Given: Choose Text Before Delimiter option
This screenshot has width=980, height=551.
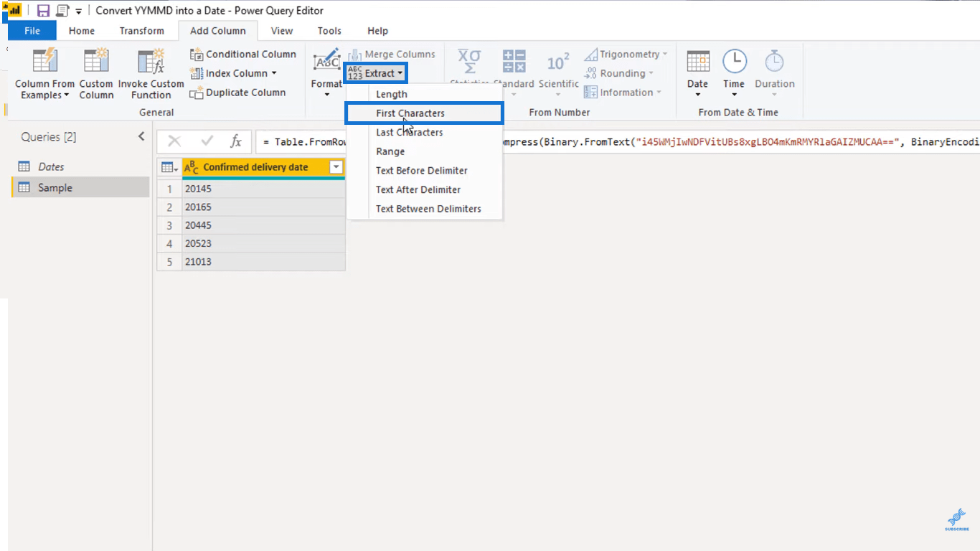Looking at the screenshot, I should (422, 171).
